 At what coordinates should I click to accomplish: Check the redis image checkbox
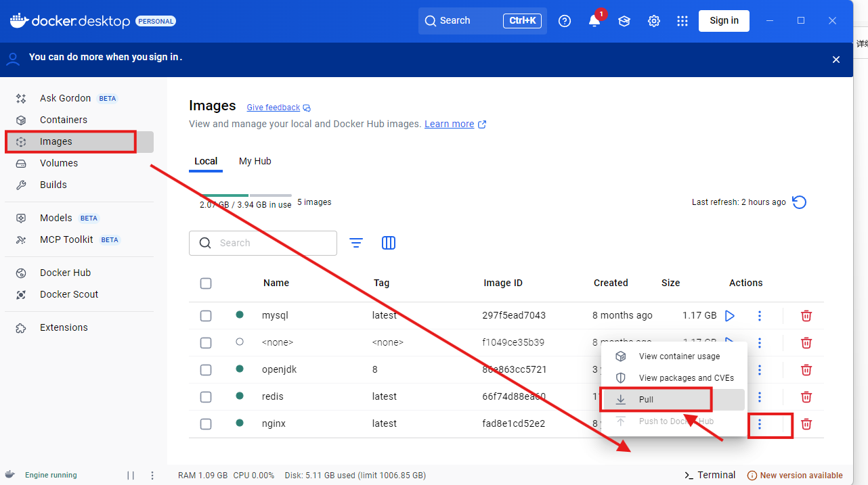coord(206,397)
